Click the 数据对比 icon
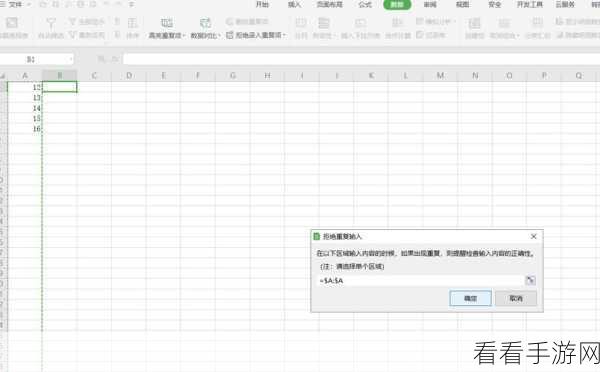 205,23
